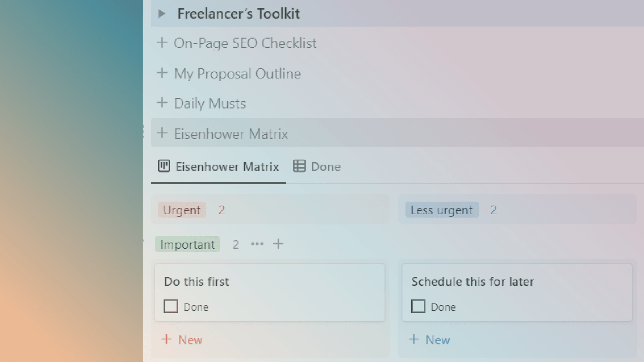
Task: Click the plus icon beside Eisenhower Matrix heading
Action: coord(163,133)
